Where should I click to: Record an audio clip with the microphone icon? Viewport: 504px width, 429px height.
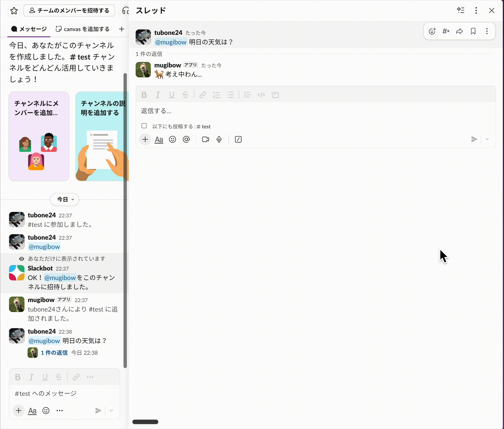pyautogui.click(x=219, y=139)
